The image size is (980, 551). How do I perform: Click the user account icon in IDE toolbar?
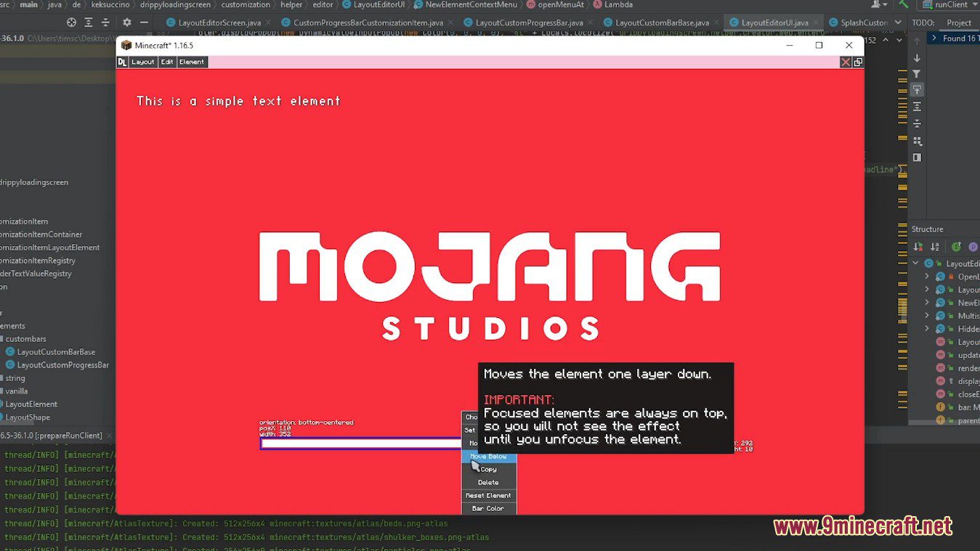[x=877, y=4]
